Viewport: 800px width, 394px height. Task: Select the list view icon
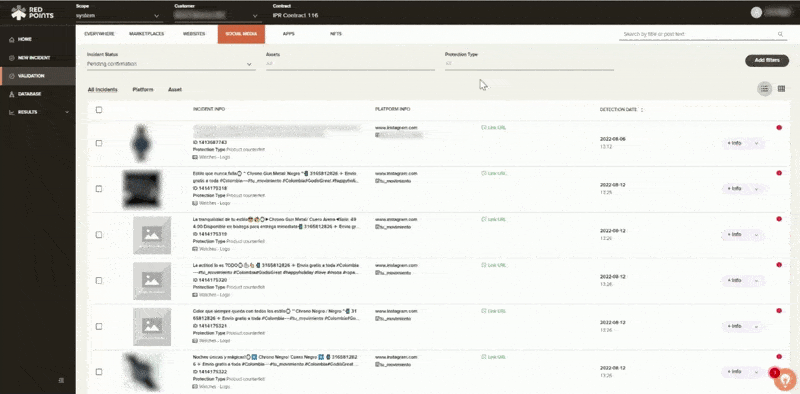pyautogui.click(x=764, y=89)
